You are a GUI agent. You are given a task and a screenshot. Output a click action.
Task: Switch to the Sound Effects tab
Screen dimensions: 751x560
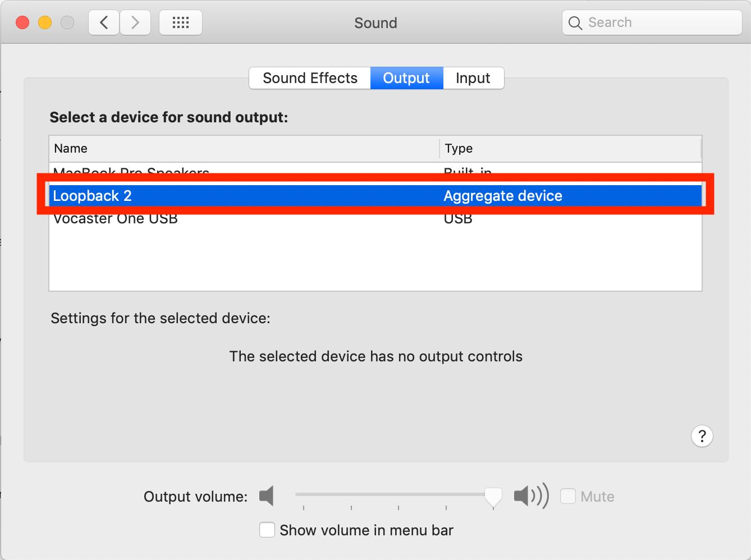[310, 78]
